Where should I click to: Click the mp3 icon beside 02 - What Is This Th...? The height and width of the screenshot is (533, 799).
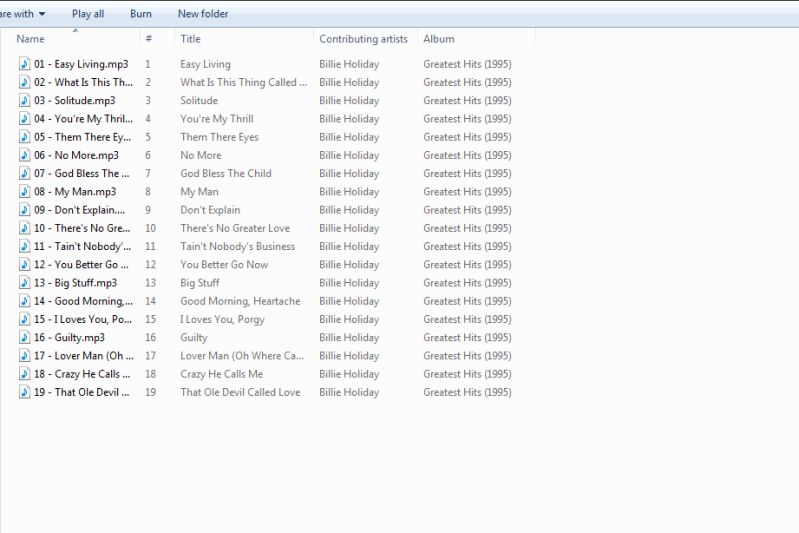[x=24, y=82]
